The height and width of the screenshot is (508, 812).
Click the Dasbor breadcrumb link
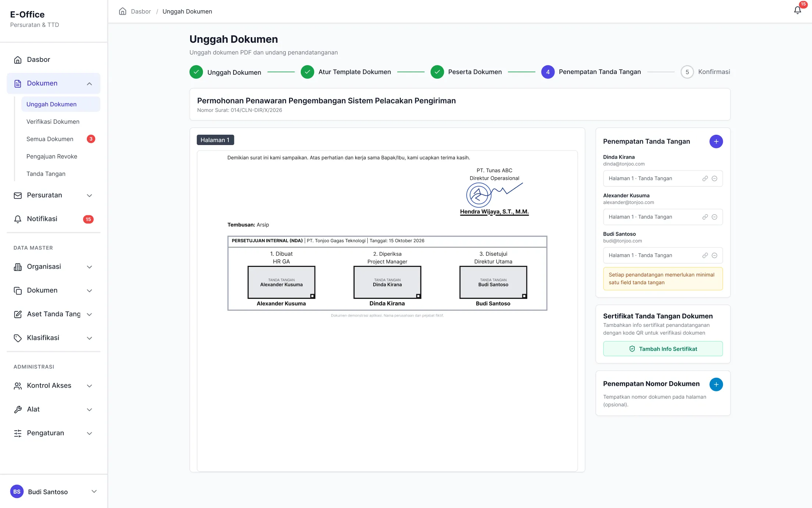coord(141,11)
